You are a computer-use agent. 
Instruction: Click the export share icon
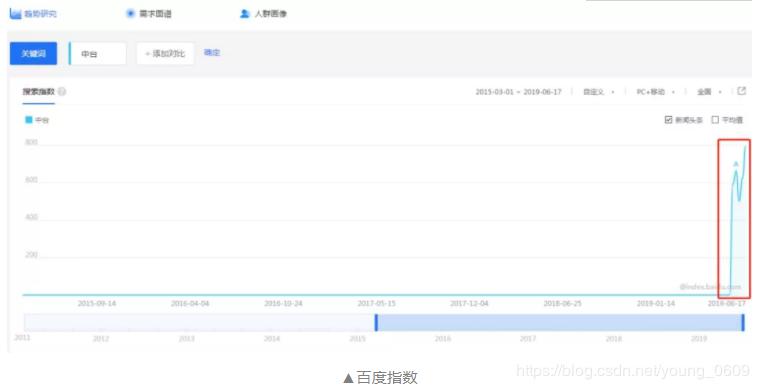point(742,91)
